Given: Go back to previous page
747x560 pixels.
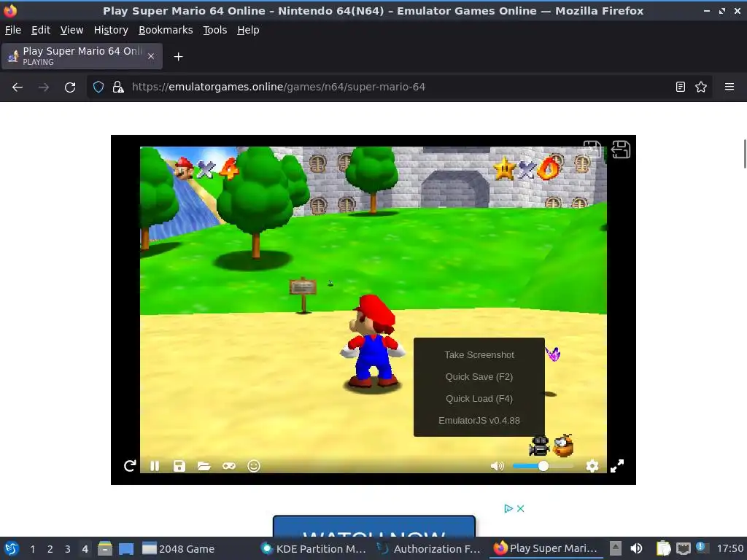Looking at the screenshot, I should click(18, 87).
